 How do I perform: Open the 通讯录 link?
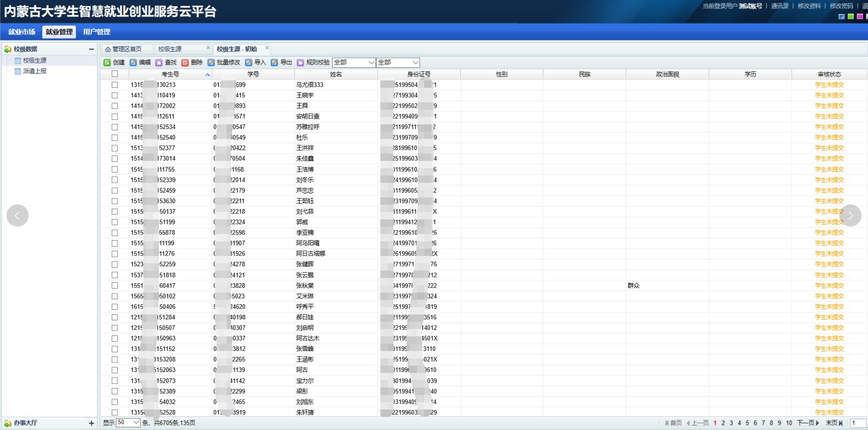click(780, 6)
